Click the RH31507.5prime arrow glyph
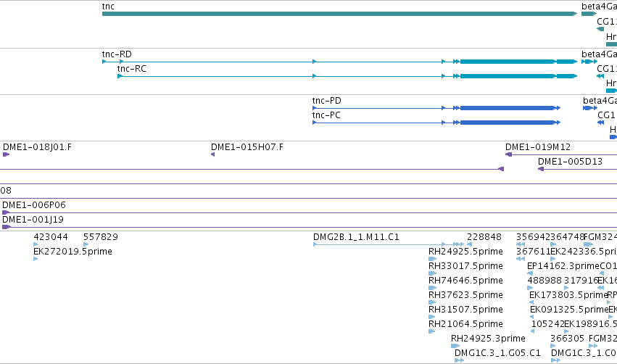This screenshot has height=364, width=617. pos(431,317)
